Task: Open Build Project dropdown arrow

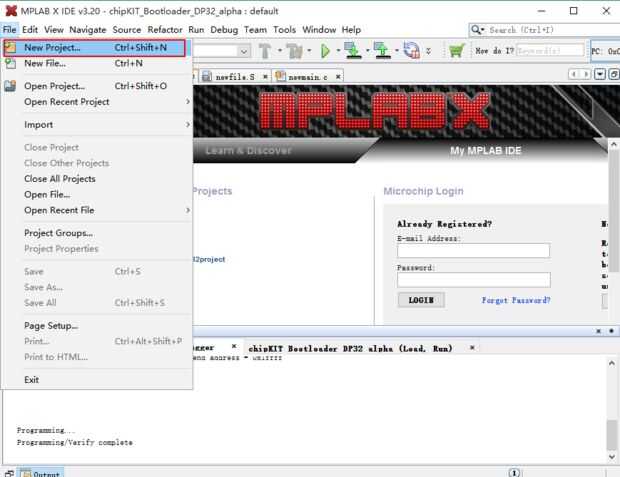Action: [280, 51]
